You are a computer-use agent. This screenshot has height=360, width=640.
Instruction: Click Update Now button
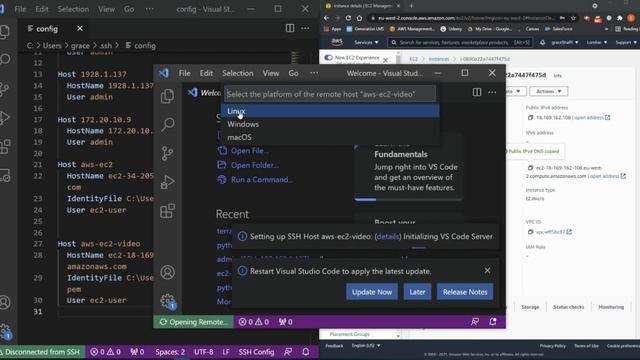tap(372, 292)
